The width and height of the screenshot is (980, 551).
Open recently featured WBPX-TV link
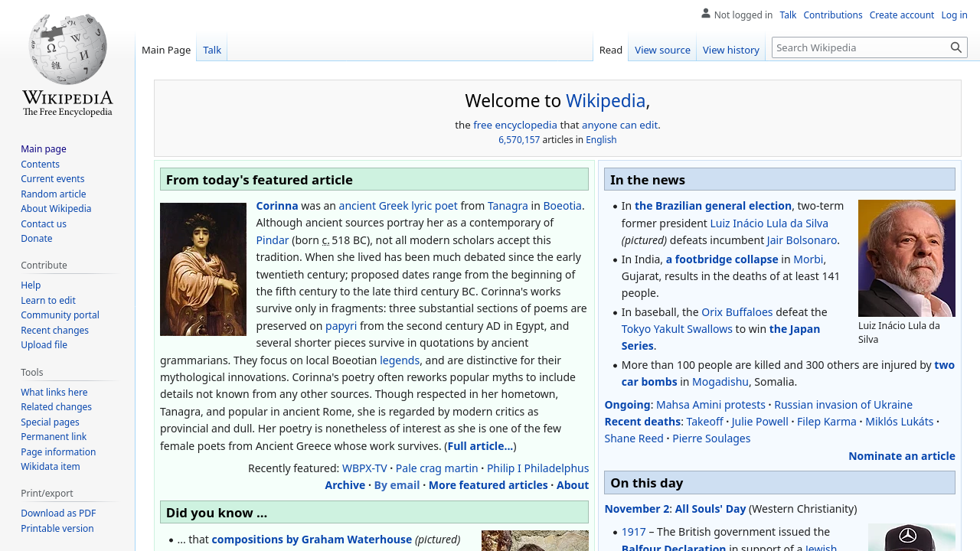[364, 468]
